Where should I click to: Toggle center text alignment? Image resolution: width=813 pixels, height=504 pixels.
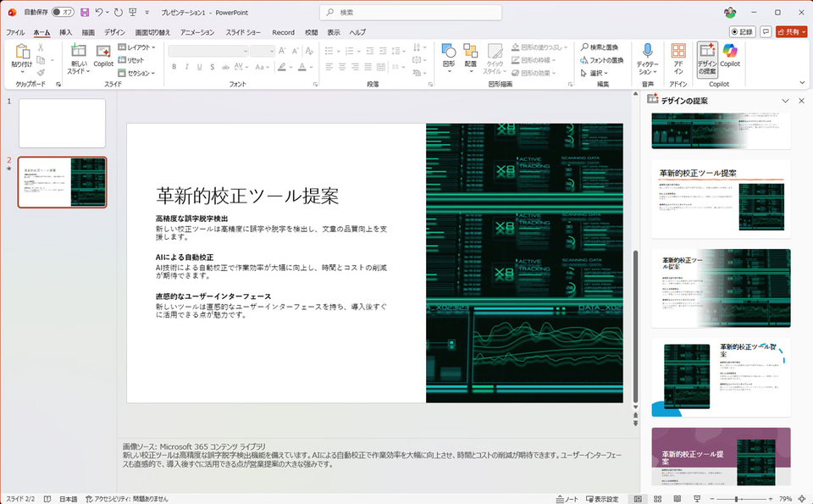[x=342, y=67]
